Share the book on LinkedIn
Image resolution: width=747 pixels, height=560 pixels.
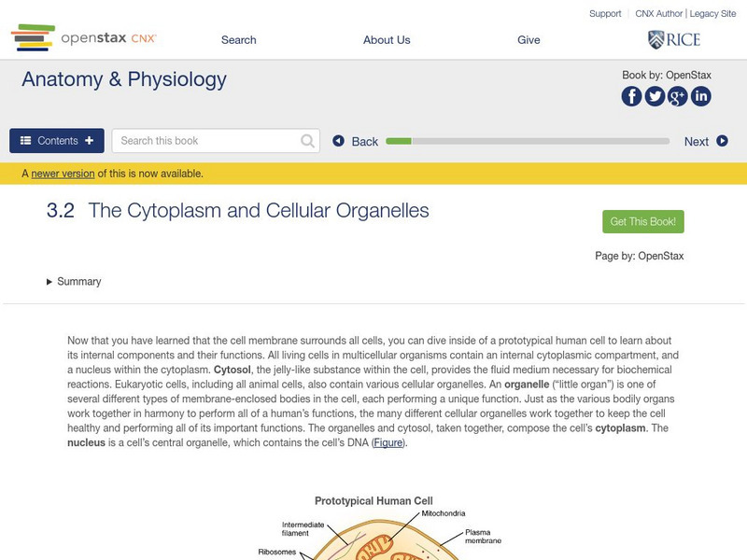[700, 96]
